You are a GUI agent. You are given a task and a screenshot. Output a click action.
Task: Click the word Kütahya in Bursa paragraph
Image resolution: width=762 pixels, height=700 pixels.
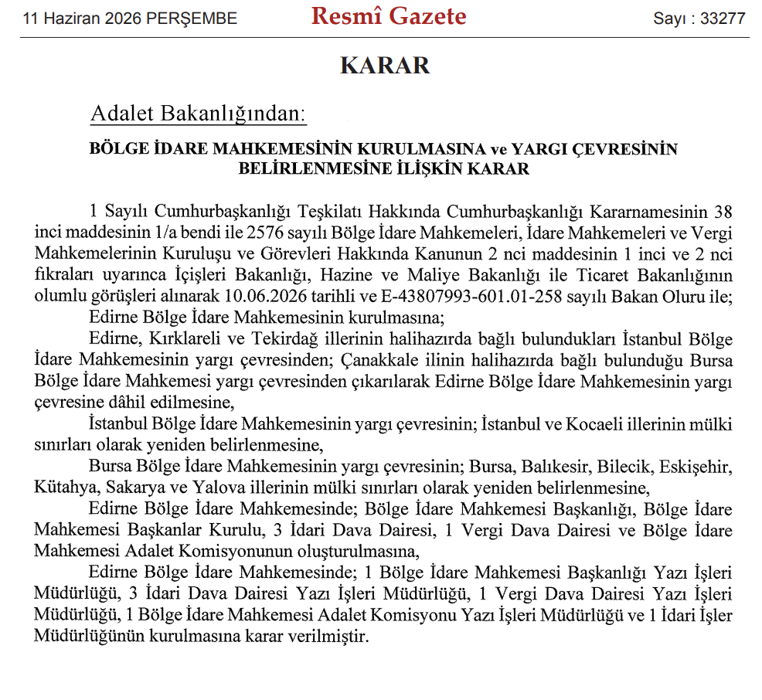65,488
